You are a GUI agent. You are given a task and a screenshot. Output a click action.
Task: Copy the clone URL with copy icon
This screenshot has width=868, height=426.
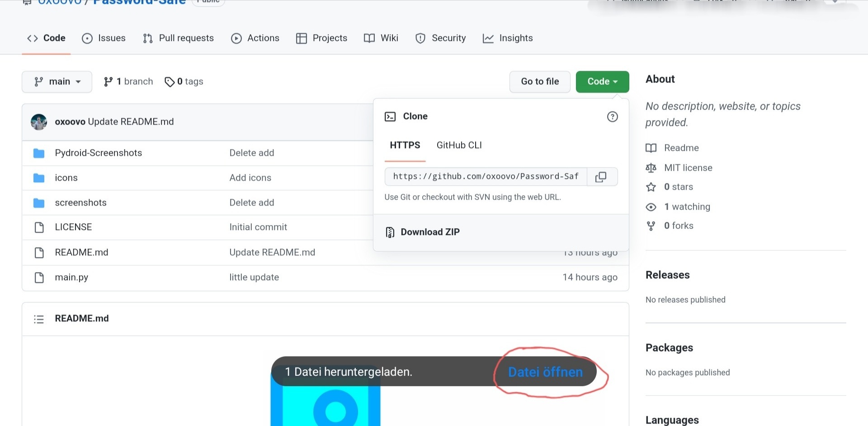[x=601, y=177]
